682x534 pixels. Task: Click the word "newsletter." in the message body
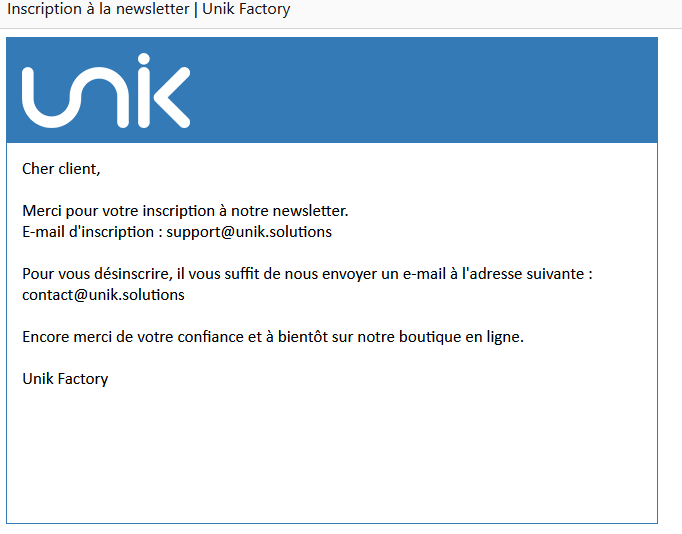(x=310, y=211)
